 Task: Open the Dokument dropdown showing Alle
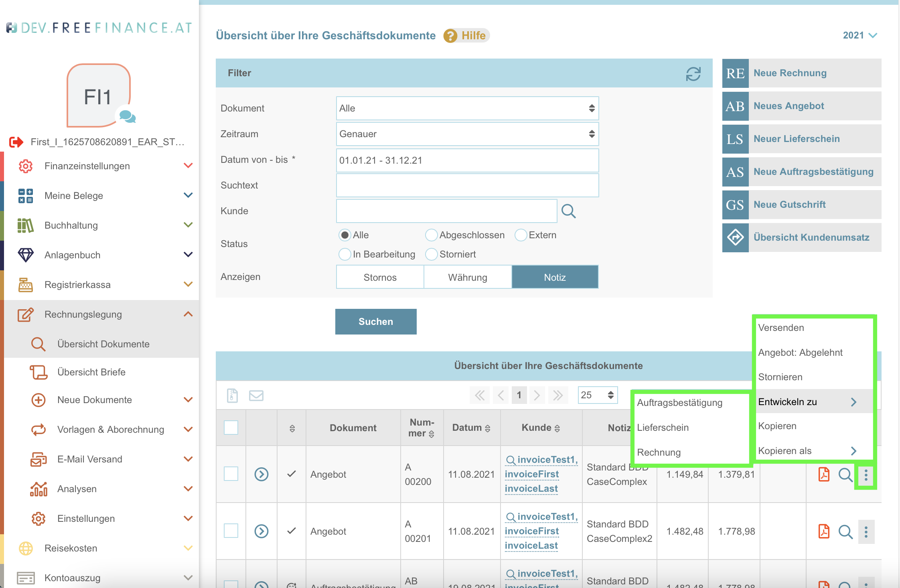[467, 108]
